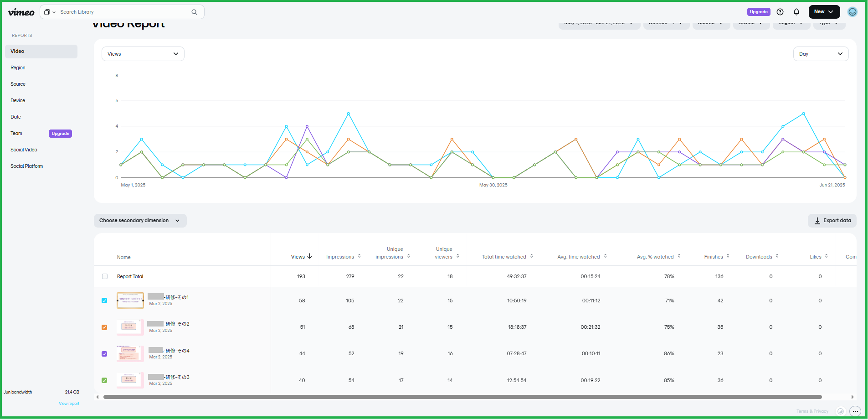Viewport: 868px width, 420px height.
Task: Click total time watched 49:32:37
Action: [x=517, y=276]
